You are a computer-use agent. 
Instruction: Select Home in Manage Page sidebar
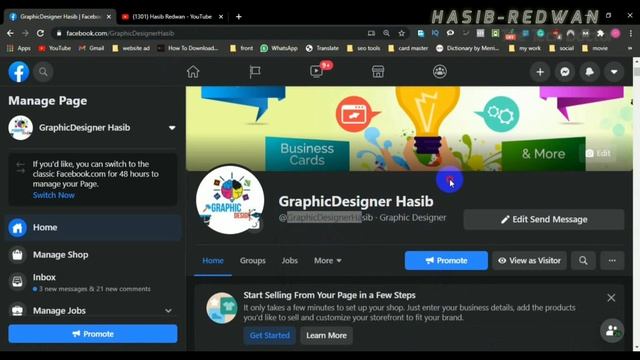point(93,227)
